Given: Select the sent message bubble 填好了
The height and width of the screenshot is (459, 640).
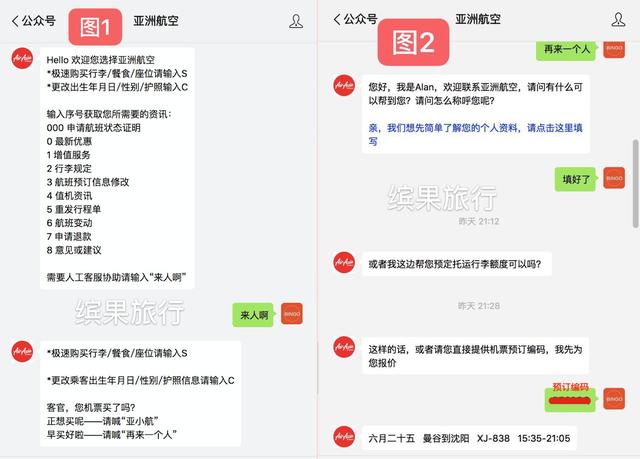Looking at the screenshot, I should tap(576, 179).
